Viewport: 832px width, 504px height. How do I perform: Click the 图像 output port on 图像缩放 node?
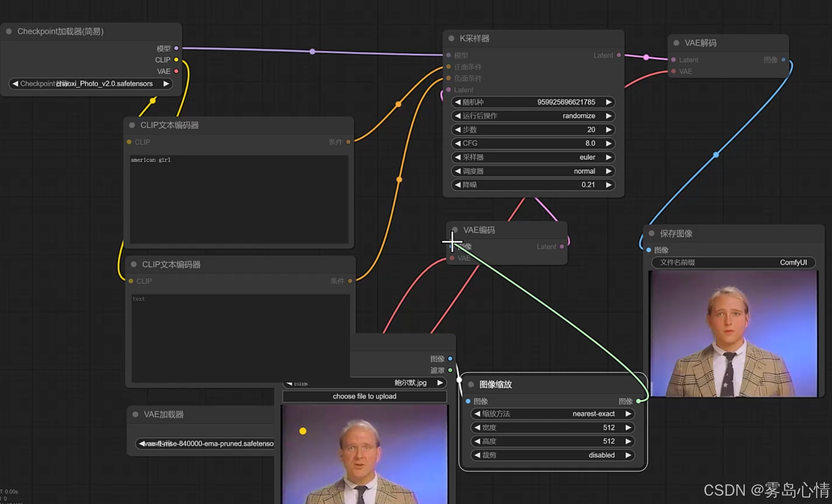pos(638,401)
